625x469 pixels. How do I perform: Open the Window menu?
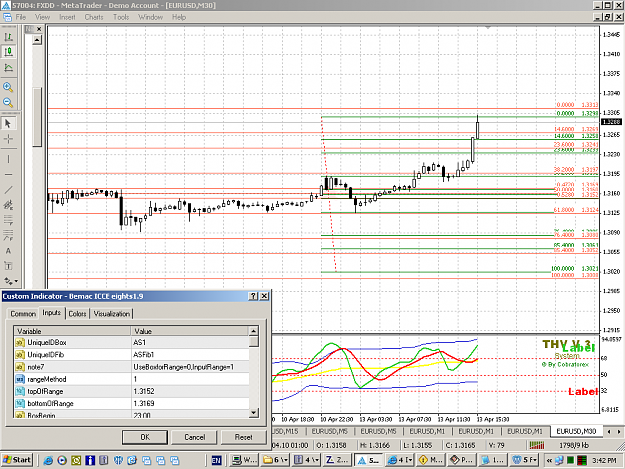(150, 17)
